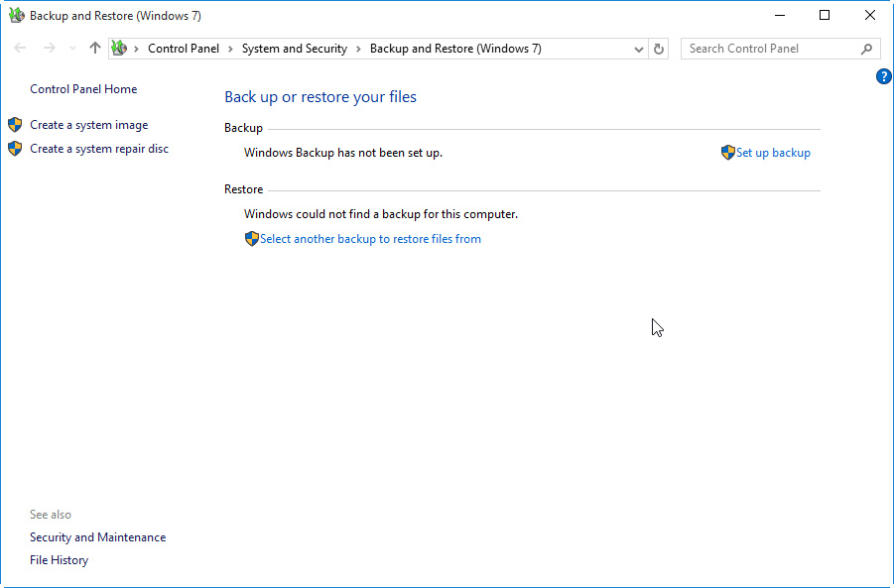Open Security and Maintenance
Image resolution: width=894 pixels, height=588 pixels.
pos(97,537)
